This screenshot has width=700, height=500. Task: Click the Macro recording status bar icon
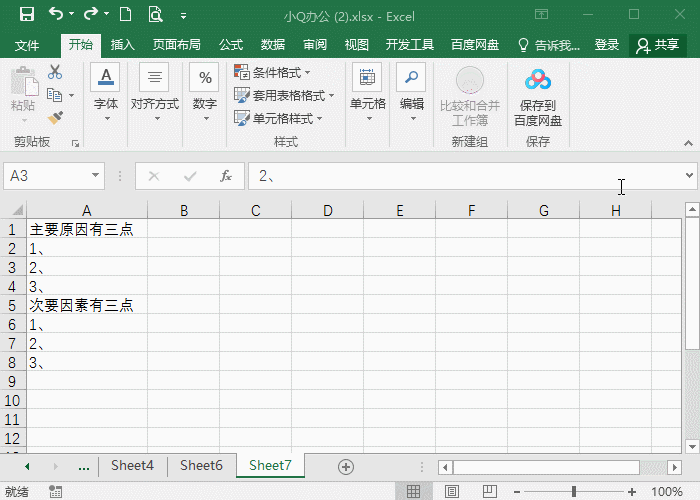pos(55,492)
